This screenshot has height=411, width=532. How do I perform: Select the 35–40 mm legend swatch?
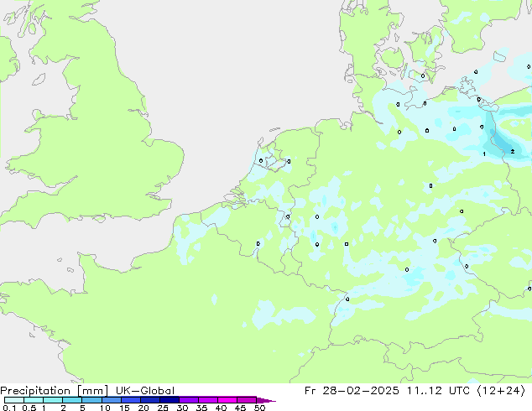pyautogui.click(x=208, y=400)
